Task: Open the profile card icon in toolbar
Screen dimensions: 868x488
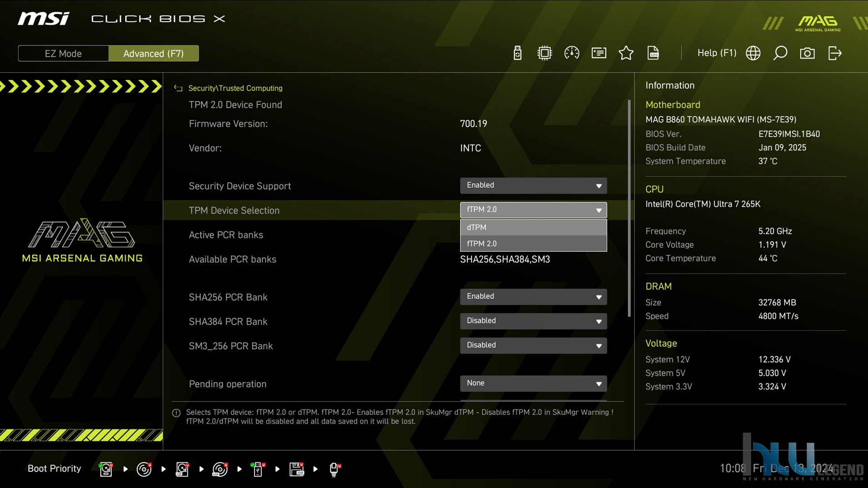Action: (x=599, y=53)
